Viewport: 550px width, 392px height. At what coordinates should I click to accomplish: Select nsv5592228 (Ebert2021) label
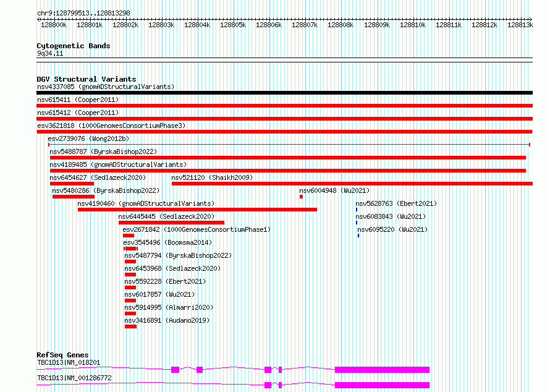(x=165, y=281)
